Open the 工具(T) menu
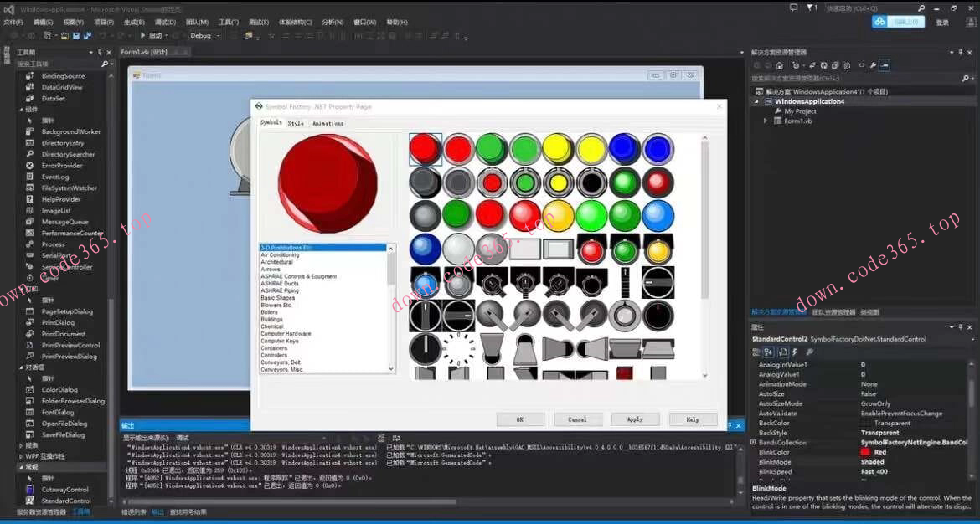980x524 pixels. tap(228, 22)
